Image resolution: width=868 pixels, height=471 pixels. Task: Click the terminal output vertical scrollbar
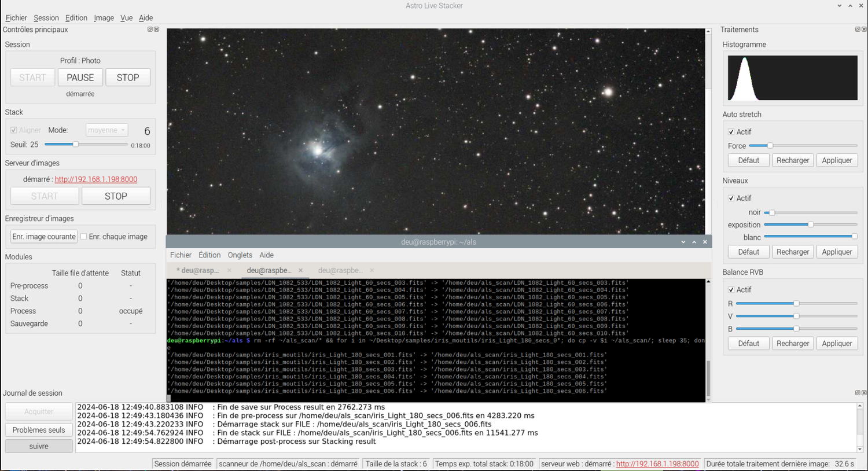click(708, 340)
